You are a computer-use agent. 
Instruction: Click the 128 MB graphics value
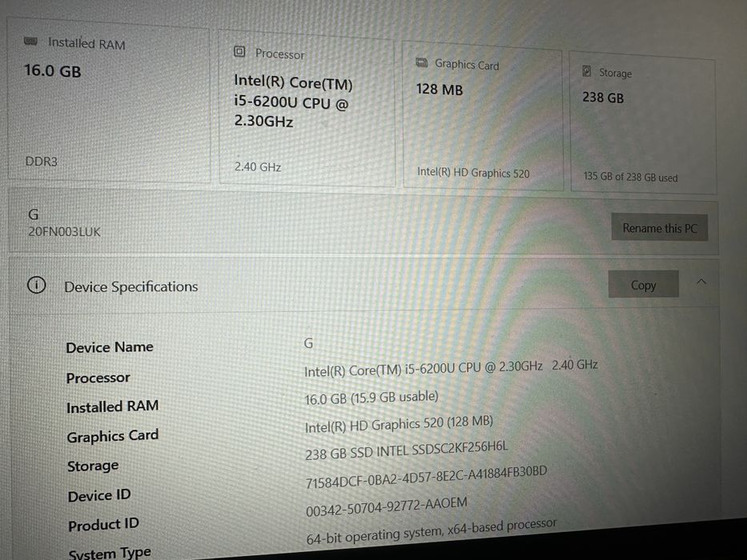(440, 89)
